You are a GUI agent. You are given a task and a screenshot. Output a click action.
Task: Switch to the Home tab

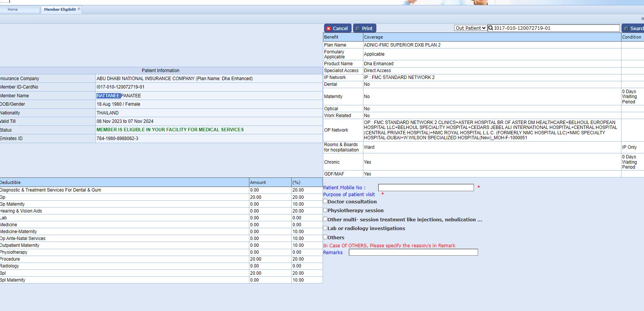tap(13, 10)
